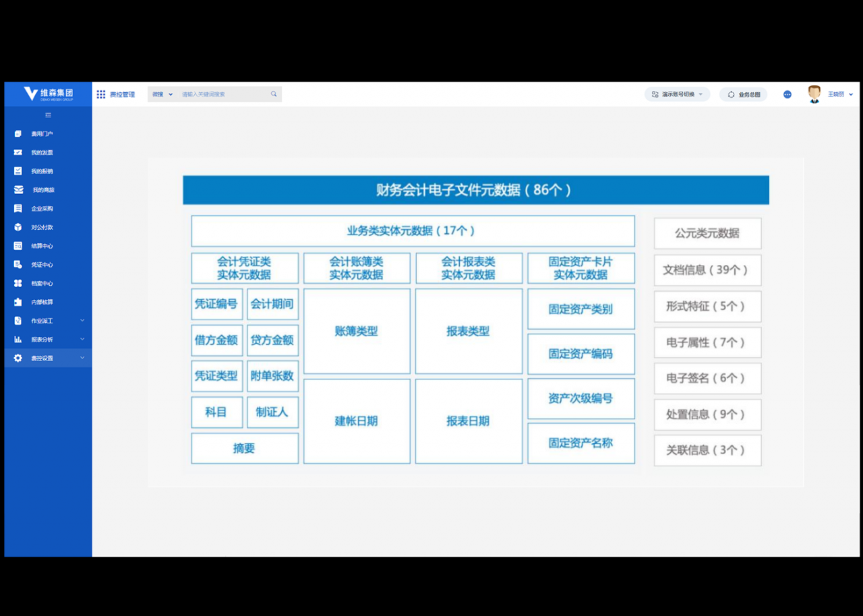Image resolution: width=863 pixels, height=616 pixels.
Task: Click the 凭证编号 box
Action: [x=216, y=305]
